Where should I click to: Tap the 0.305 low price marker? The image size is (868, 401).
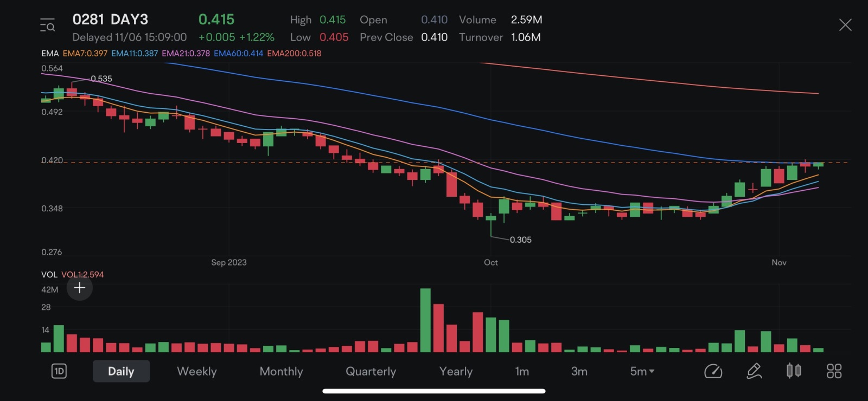pos(520,240)
